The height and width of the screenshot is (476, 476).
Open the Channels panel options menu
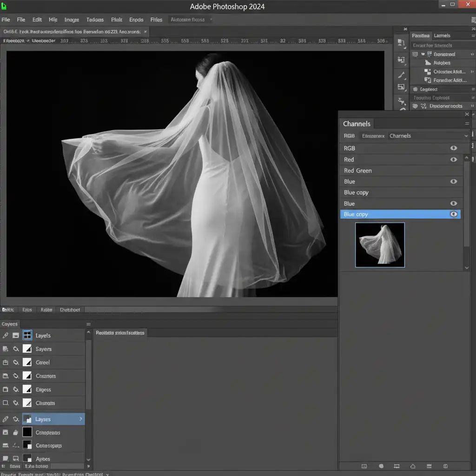tap(467, 124)
